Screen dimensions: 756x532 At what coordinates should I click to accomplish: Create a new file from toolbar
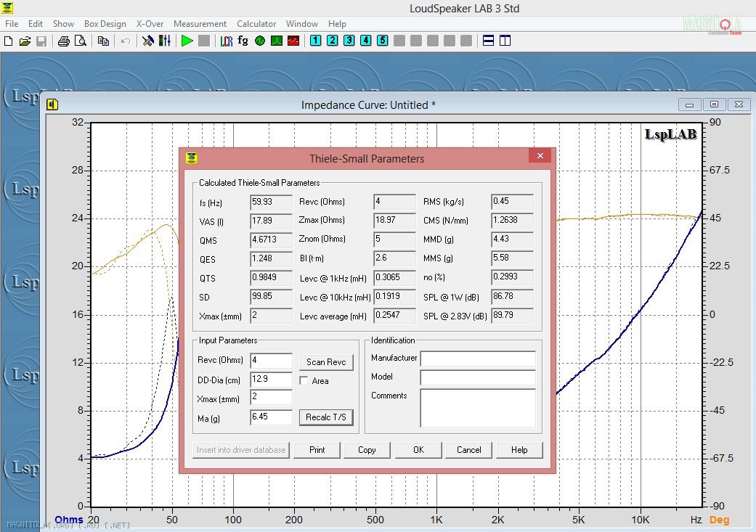click(x=8, y=41)
